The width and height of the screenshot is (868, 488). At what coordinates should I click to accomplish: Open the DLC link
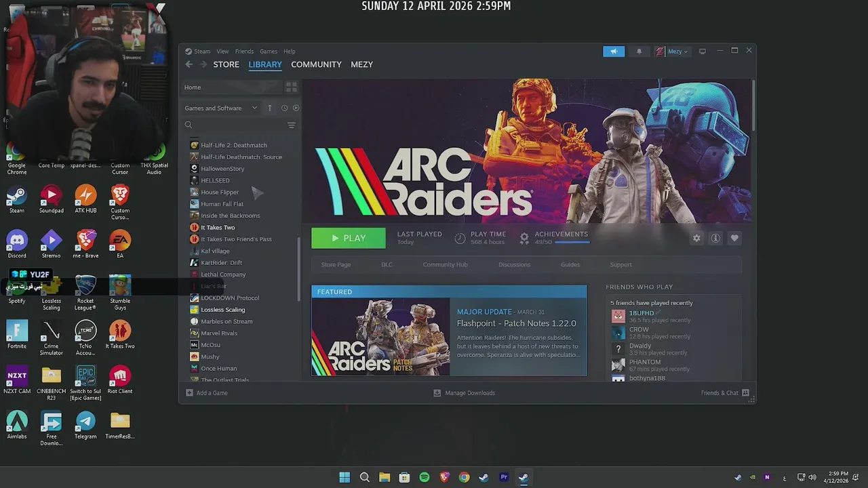coord(387,264)
